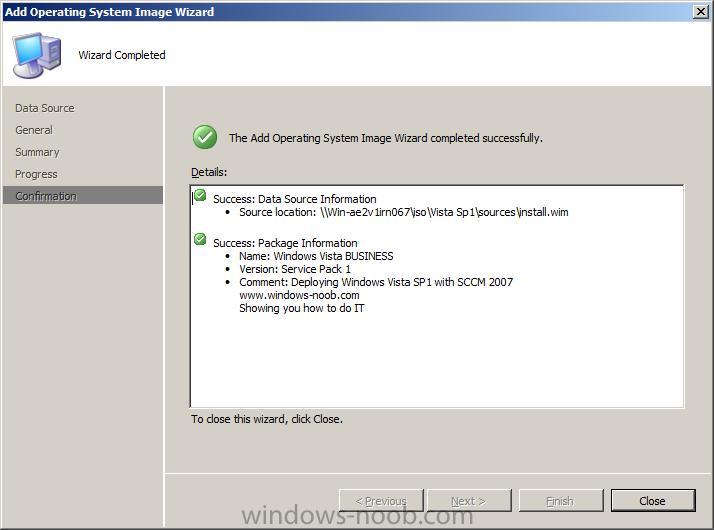Click 'To close this wizard, click Close' text
The image size is (714, 530).
click(267, 419)
